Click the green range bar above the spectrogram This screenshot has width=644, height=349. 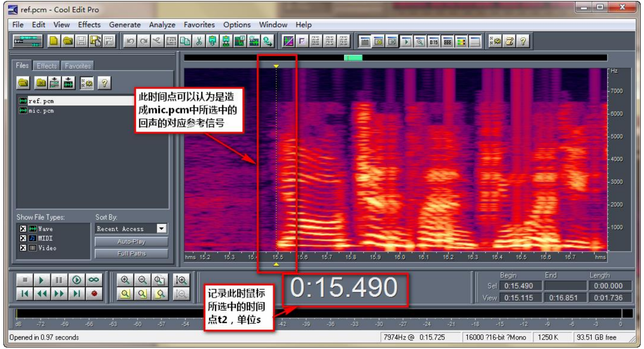coord(353,58)
